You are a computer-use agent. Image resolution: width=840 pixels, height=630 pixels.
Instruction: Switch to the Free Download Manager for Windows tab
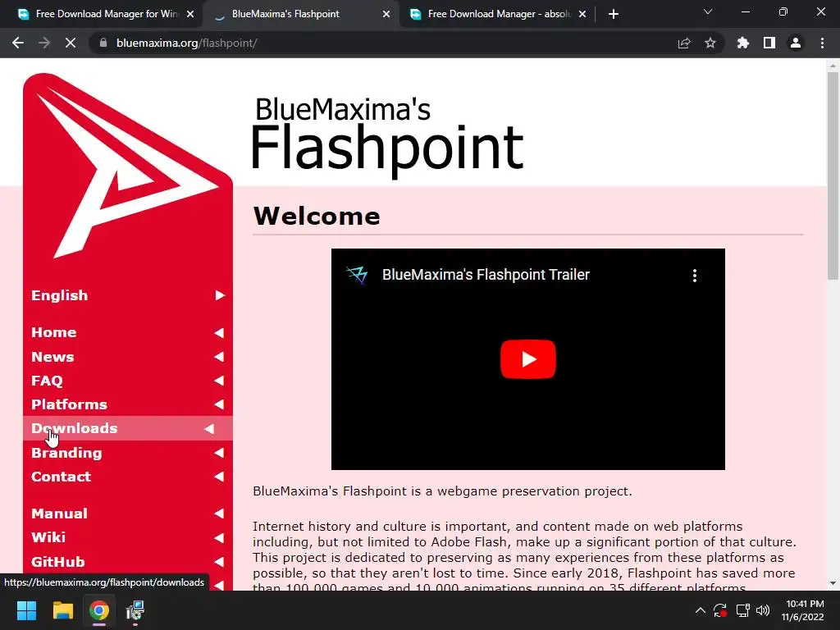pyautogui.click(x=102, y=14)
